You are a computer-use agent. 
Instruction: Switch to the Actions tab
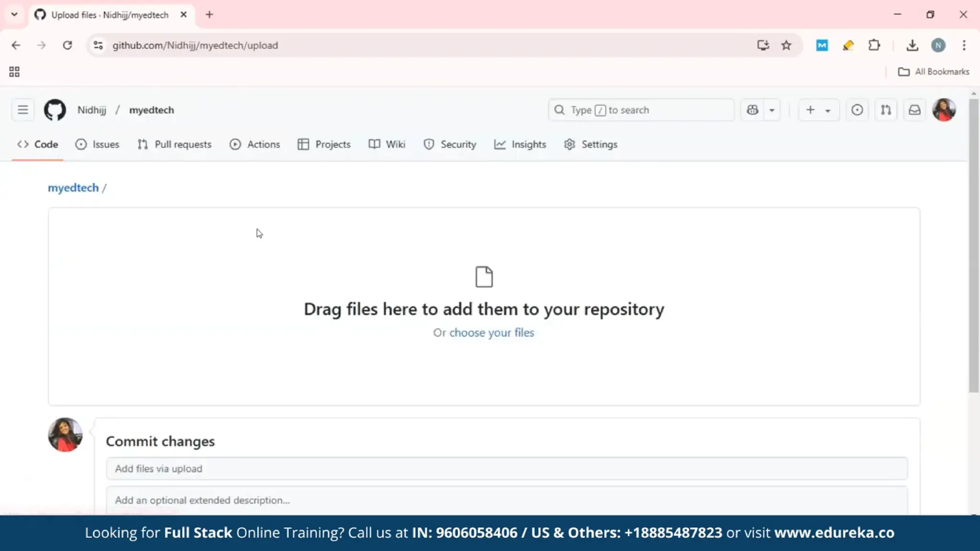pyautogui.click(x=255, y=144)
